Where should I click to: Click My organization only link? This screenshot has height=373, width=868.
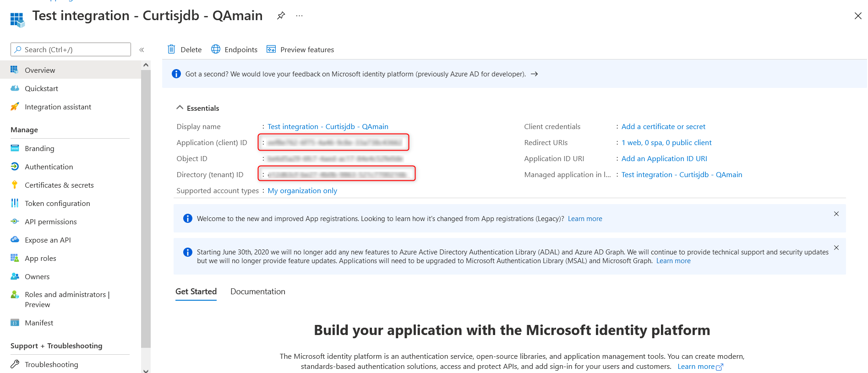point(302,190)
